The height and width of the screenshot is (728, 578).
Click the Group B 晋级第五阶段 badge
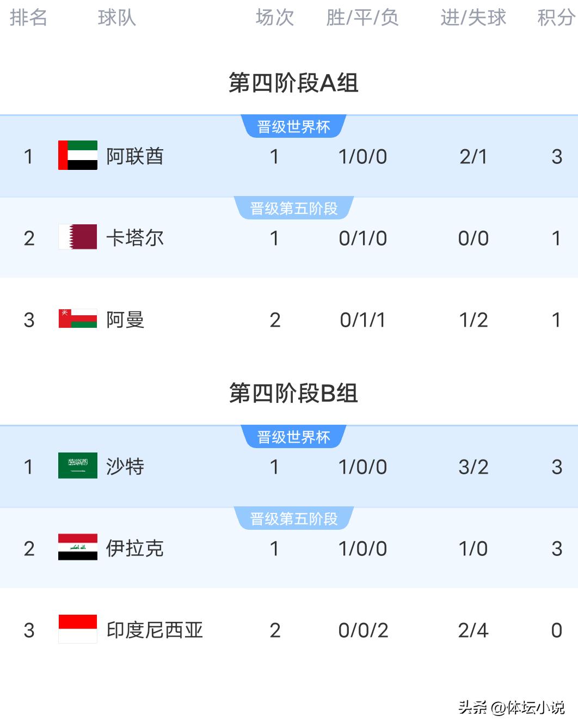coord(293,519)
